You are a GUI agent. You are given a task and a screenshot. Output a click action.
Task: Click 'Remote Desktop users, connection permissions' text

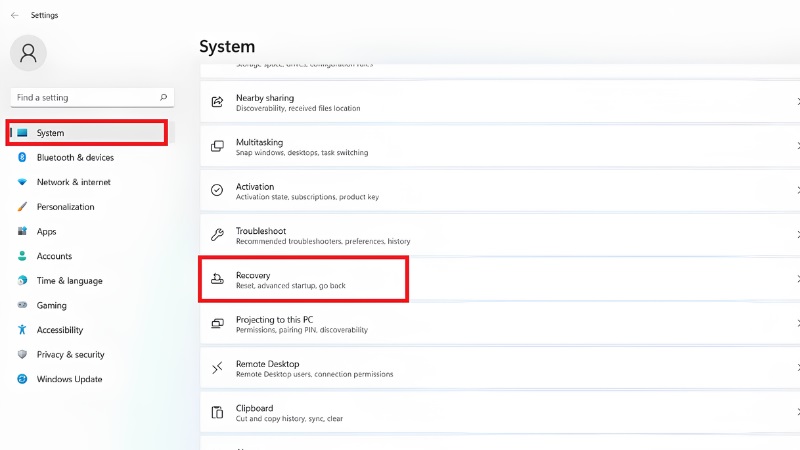pyautogui.click(x=314, y=374)
